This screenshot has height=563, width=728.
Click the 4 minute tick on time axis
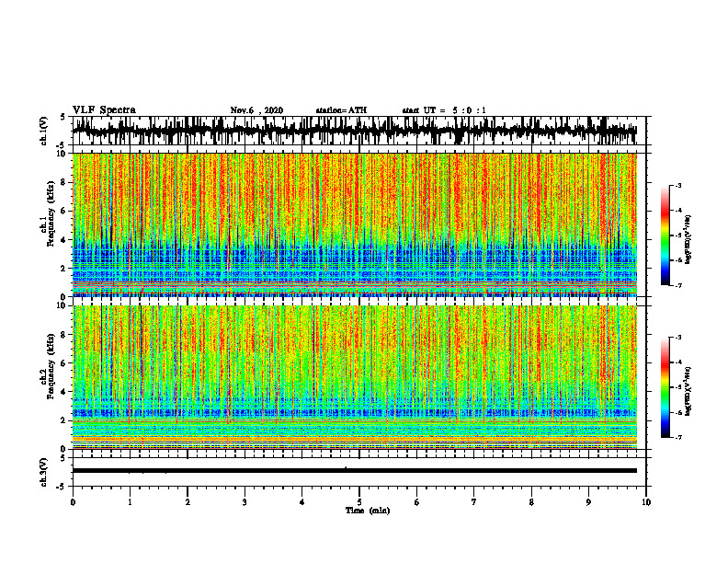302,502
